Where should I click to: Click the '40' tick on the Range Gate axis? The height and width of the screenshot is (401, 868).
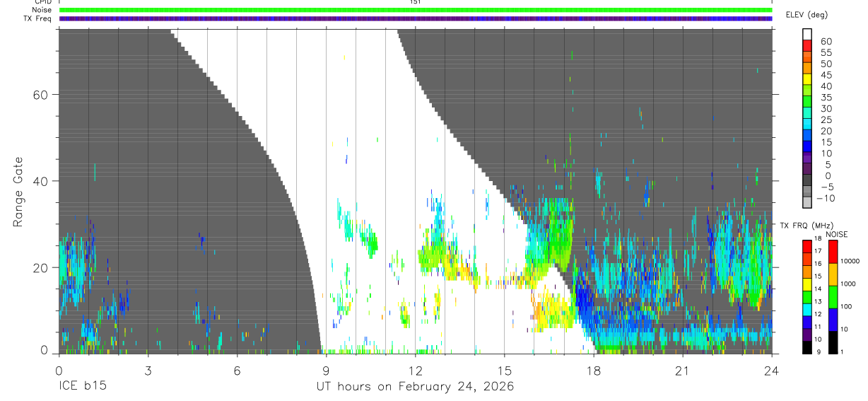click(x=41, y=181)
